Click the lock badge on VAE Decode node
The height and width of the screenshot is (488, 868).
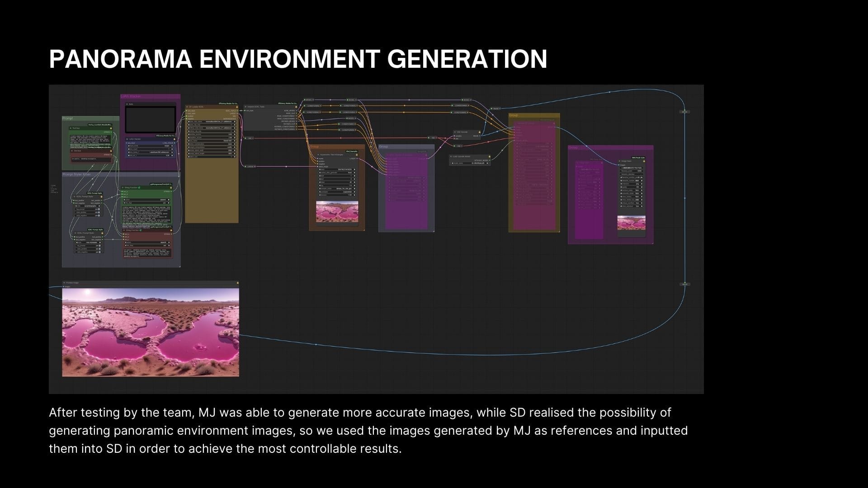tap(480, 132)
